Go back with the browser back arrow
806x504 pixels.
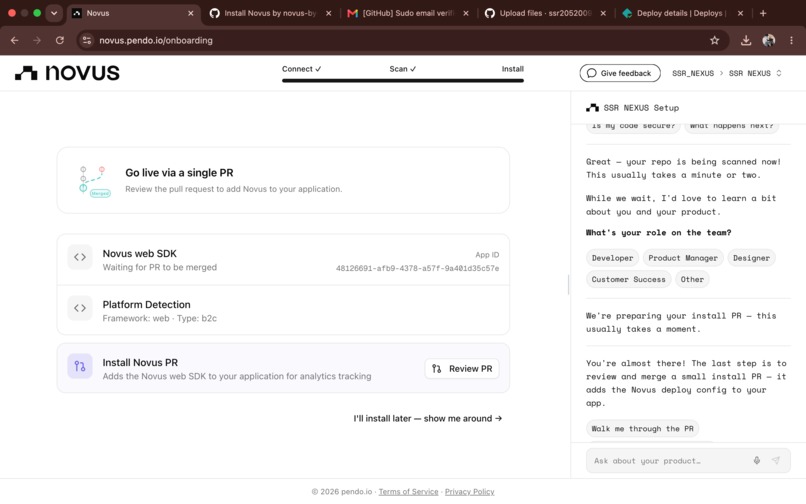point(14,40)
